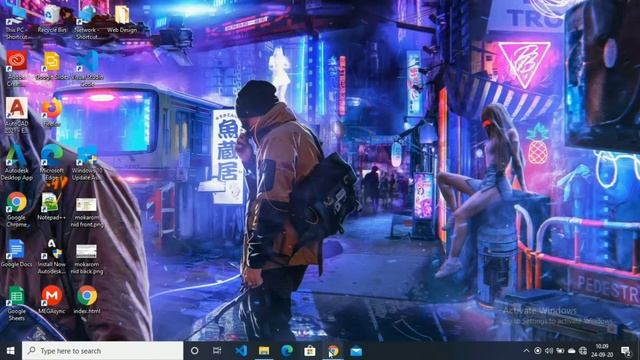Image resolution: width=640 pixels, height=360 pixels.
Task: Select the Web Design folder
Action: click(122, 19)
